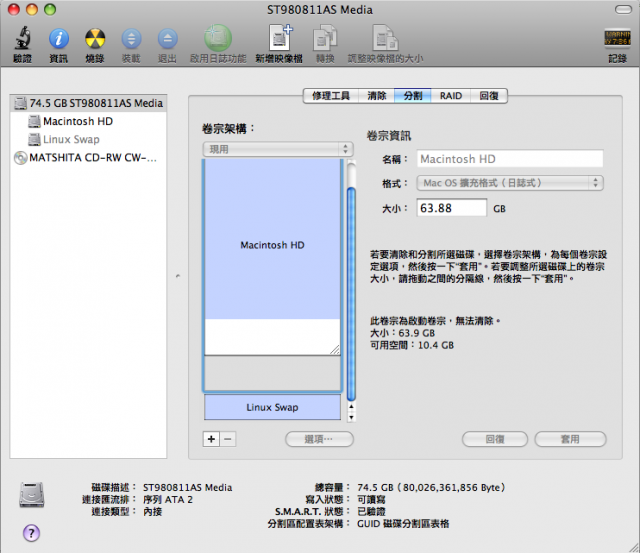The image size is (640, 553).
Task: Click the plus button to add partition
Action: (211, 439)
